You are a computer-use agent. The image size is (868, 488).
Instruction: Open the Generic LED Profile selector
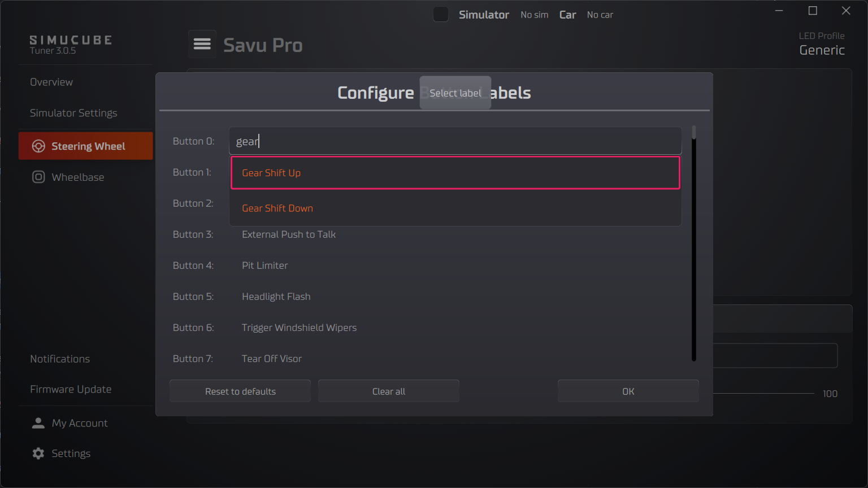[822, 50]
